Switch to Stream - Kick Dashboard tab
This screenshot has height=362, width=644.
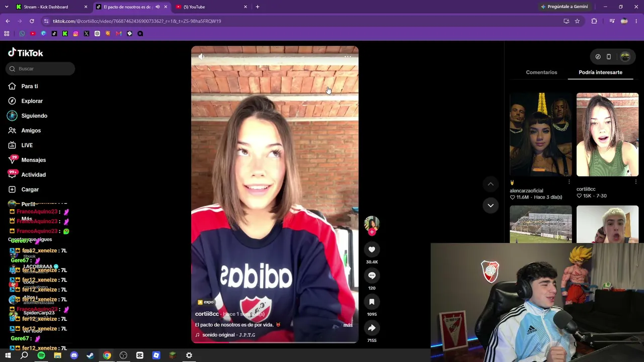coord(51,7)
